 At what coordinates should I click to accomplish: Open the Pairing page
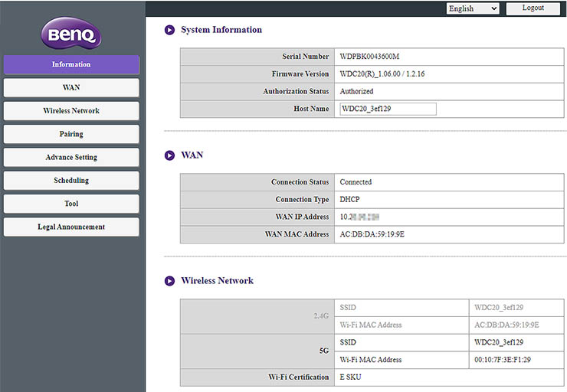click(x=71, y=134)
